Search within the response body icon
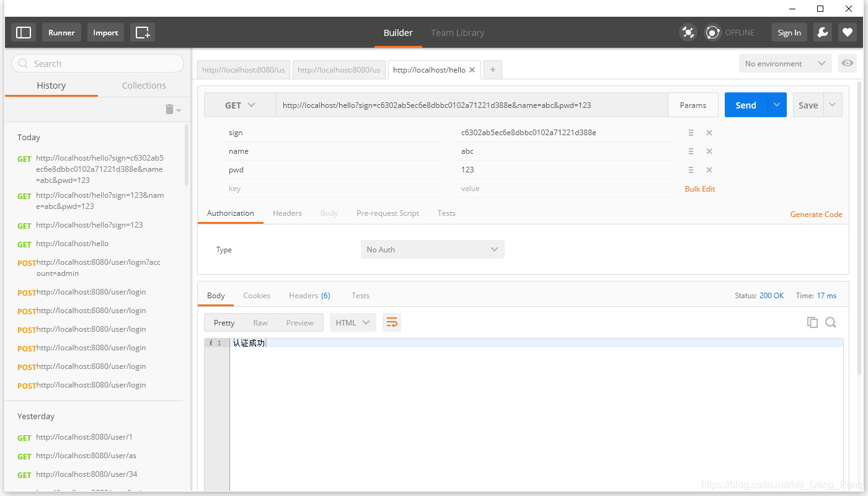868x496 pixels. pyautogui.click(x=831, y=322)
